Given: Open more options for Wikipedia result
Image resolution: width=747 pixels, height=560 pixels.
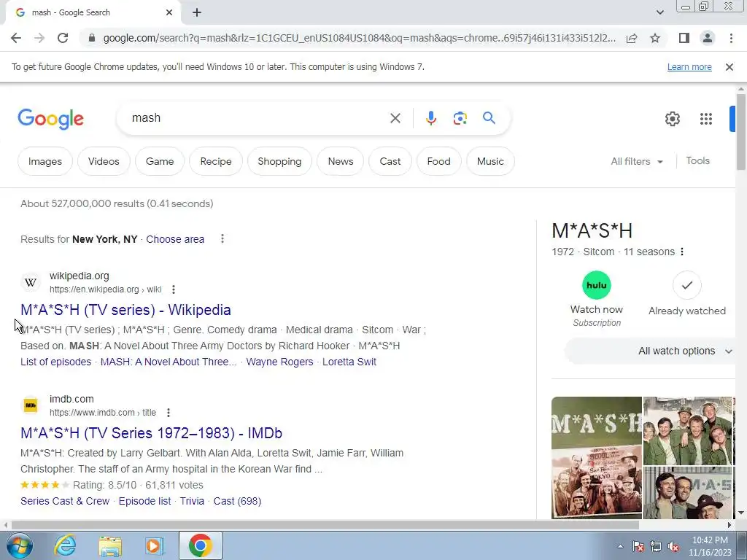Looking at the screenshot, I should tap(174, 289).
